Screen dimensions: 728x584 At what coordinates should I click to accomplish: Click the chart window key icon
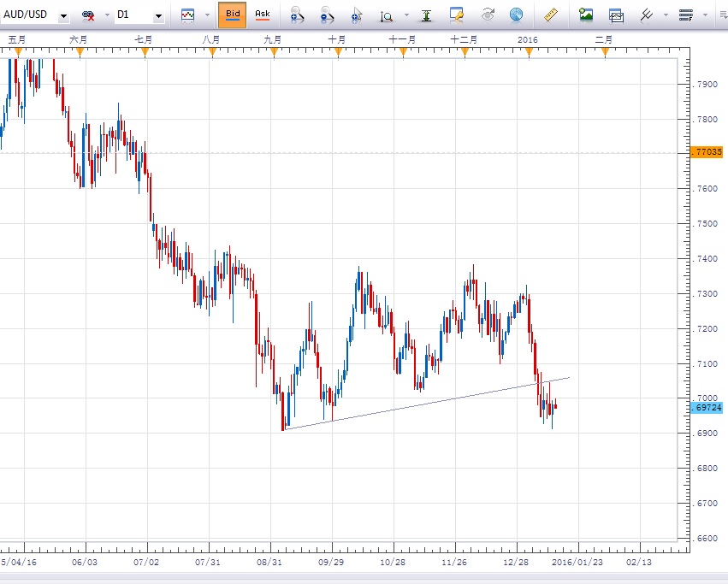[457, 15]
